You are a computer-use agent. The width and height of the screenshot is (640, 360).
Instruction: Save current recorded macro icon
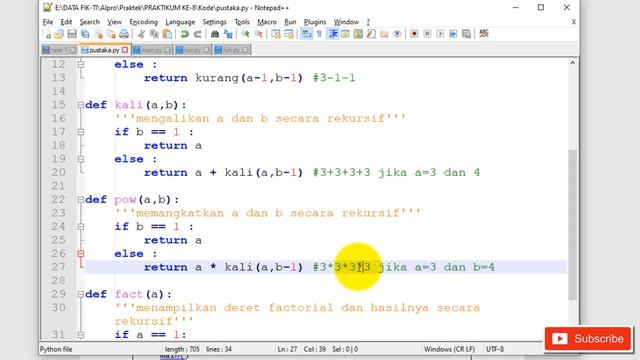pos(466,34)
